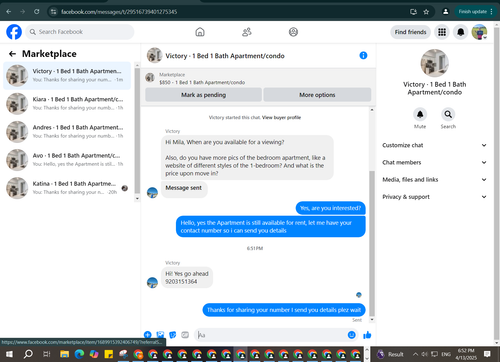Image resolution: width=500 pixels, height=362 pixels.
Task: Open the Avo conversation
Action: [67, 160]
